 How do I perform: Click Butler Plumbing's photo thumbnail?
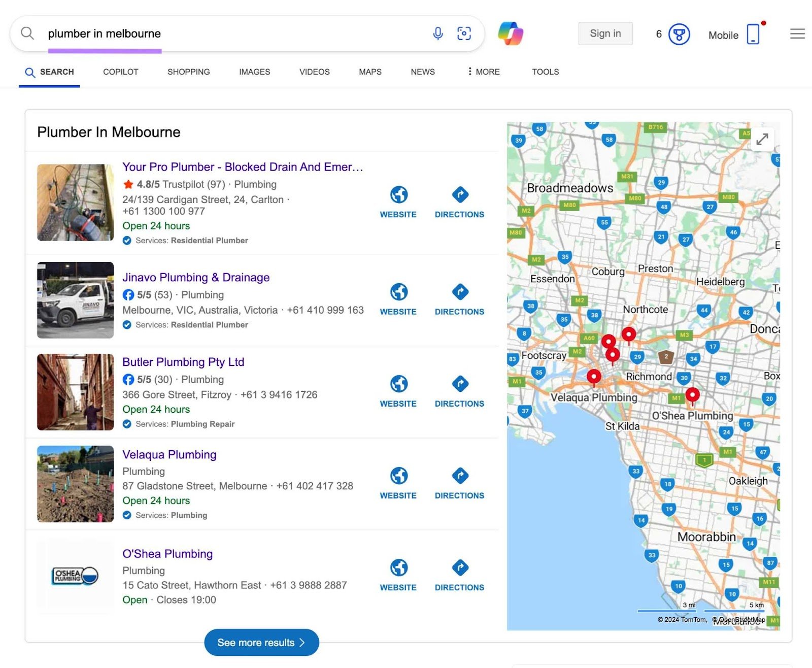(x=75, y=392)
